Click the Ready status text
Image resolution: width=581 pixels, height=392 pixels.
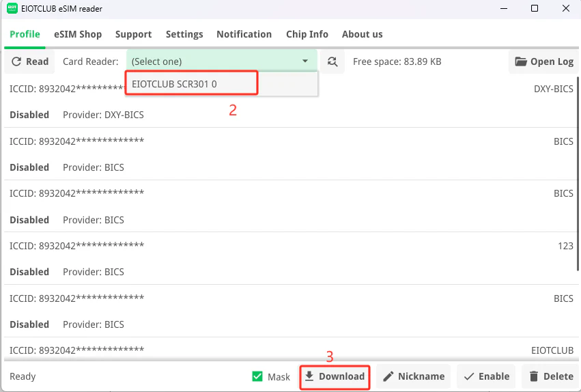pos(23,376)
